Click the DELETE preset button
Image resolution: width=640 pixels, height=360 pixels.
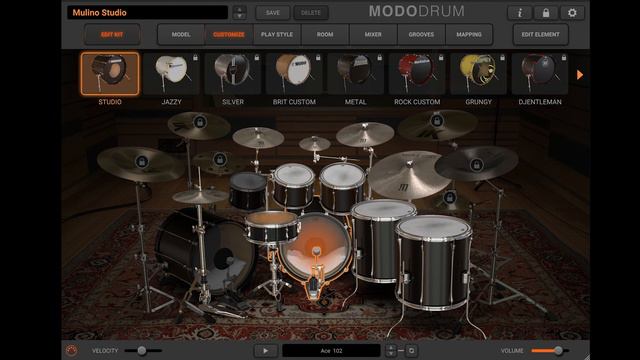311,13
